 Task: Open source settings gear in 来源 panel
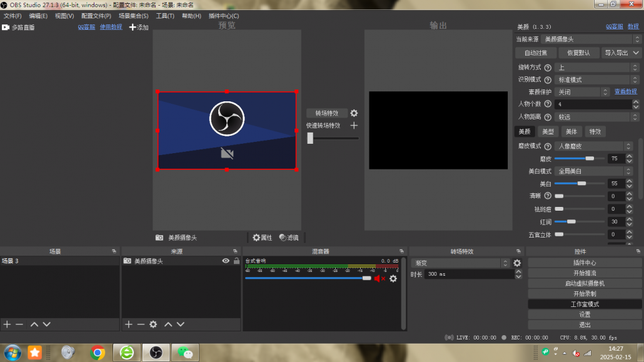[153, 324]
